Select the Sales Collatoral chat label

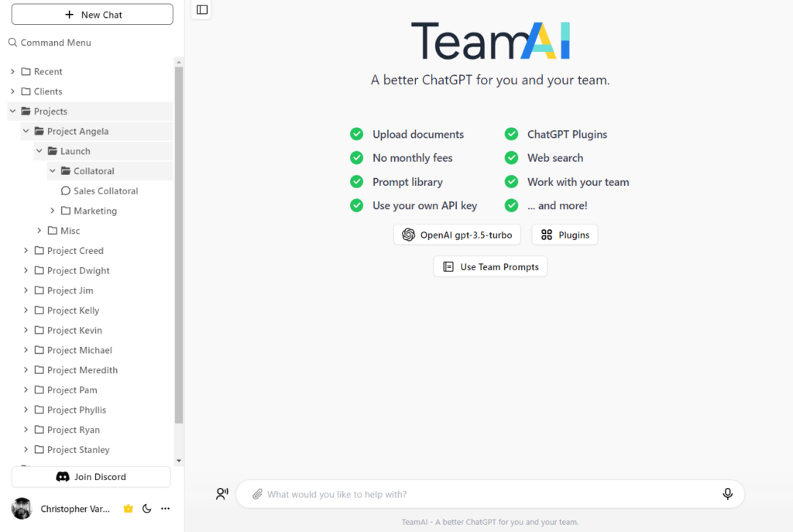point(105,191)
